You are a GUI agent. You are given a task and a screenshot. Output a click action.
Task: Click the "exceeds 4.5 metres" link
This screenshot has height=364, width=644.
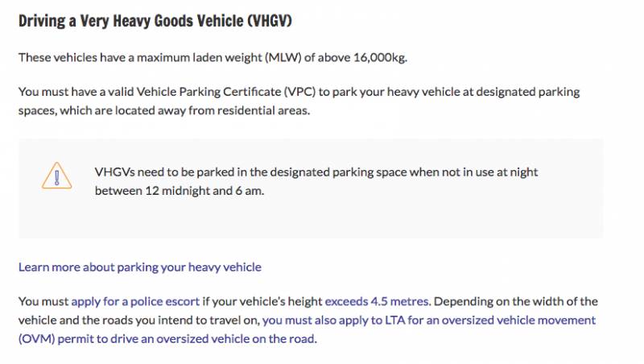[378, 302]
